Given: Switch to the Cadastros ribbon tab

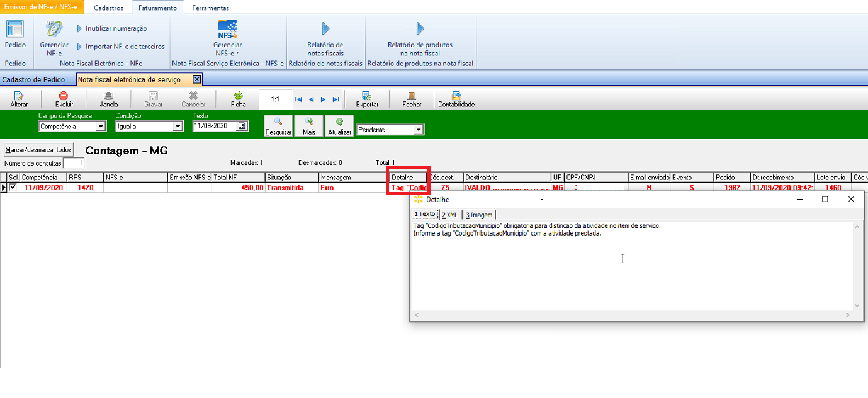Looking at the screenshot, I should click(108, 8).
